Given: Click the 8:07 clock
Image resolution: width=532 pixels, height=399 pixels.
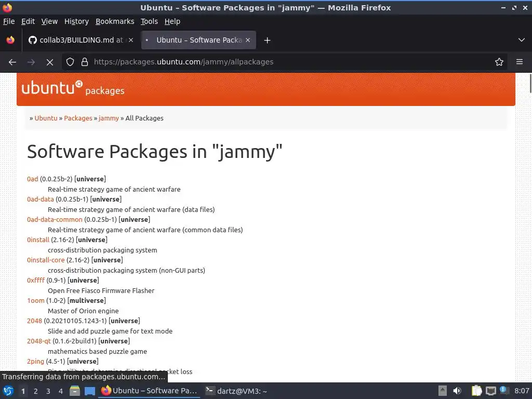Looking at the screenshot, I should pos(522,391).
